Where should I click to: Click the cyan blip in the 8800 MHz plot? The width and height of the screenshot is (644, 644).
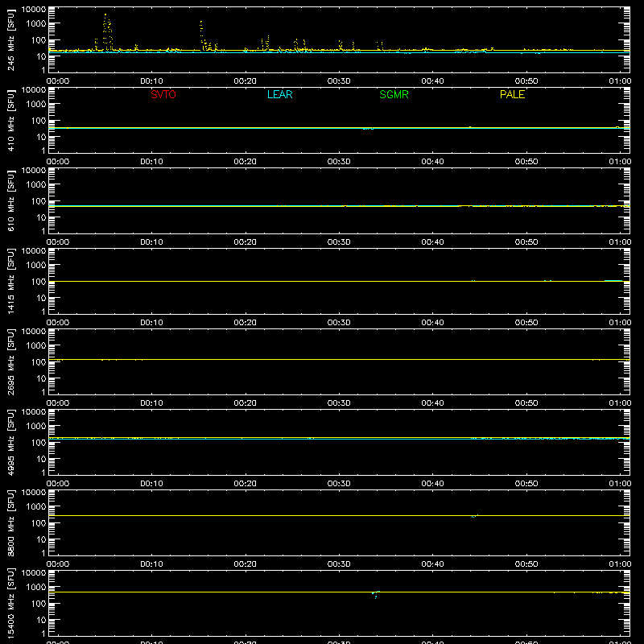tap(474, 516)
